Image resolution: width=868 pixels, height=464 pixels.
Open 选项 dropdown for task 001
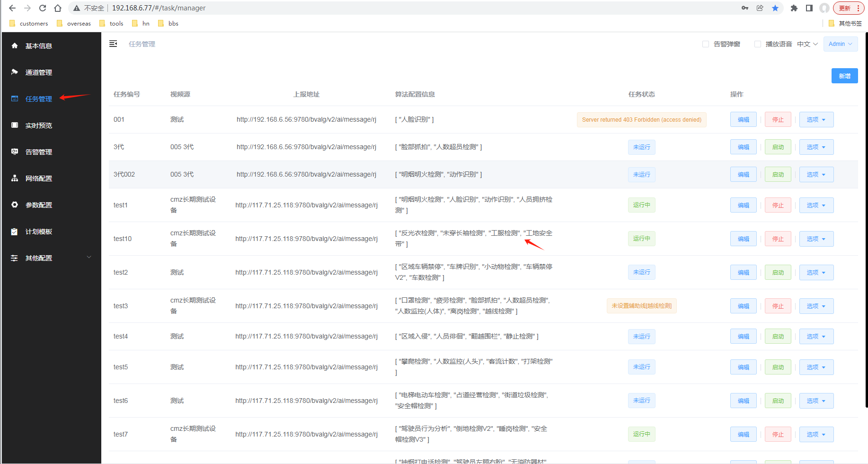816,119
